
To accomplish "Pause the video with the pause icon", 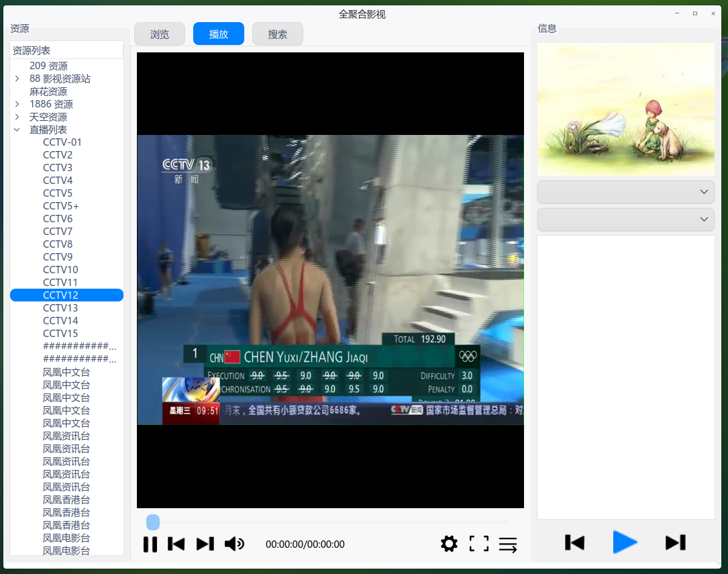I will [150, 544].
